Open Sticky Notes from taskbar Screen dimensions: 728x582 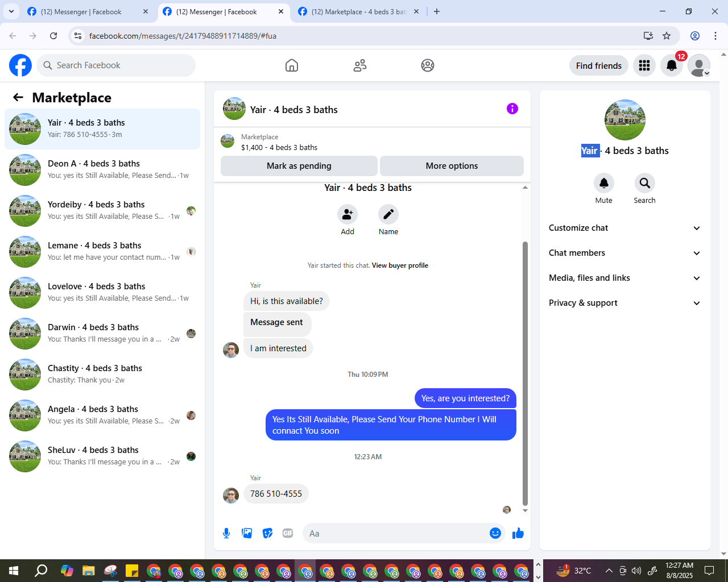click(x=132, y=571)
